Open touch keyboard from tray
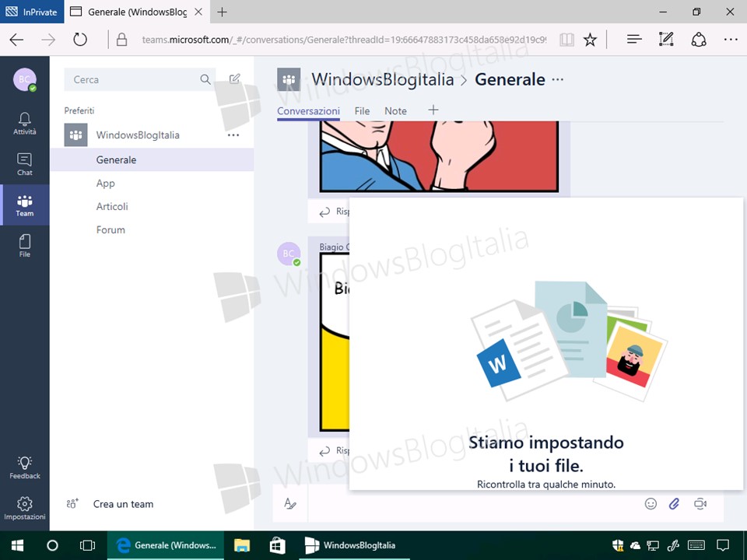The height and width of the screenshot is (560, 747). click(696, 545)
